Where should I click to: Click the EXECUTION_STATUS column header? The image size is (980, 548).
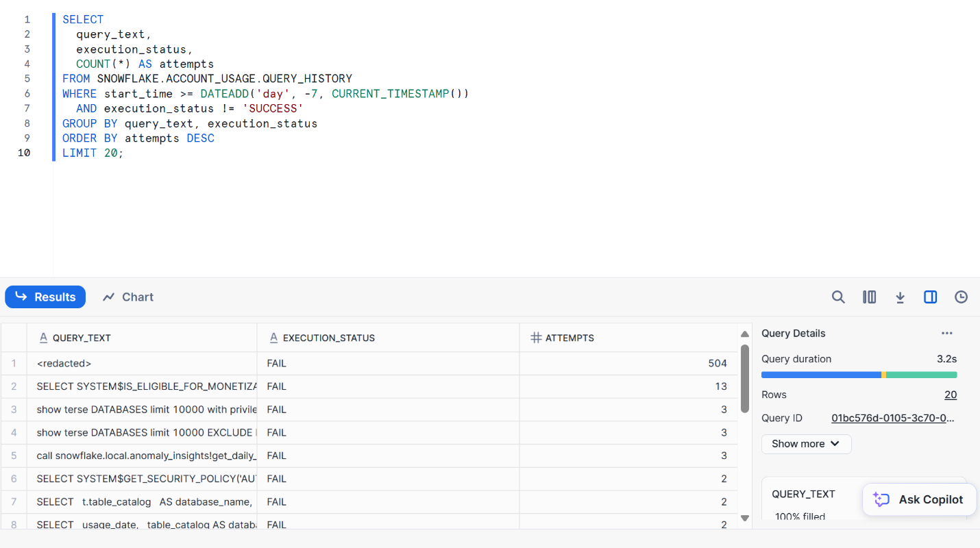click(328, 338)
